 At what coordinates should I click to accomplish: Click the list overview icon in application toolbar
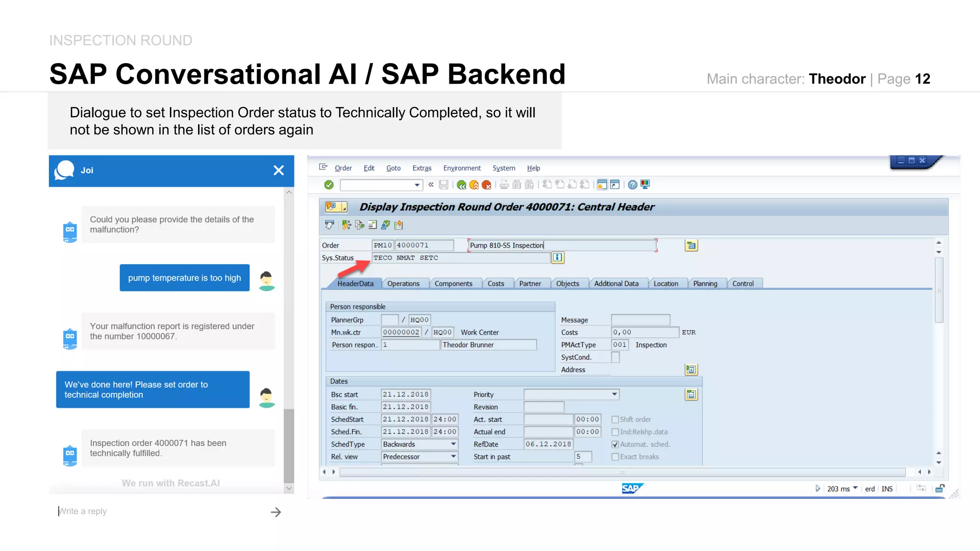click(x=372, y=225)
